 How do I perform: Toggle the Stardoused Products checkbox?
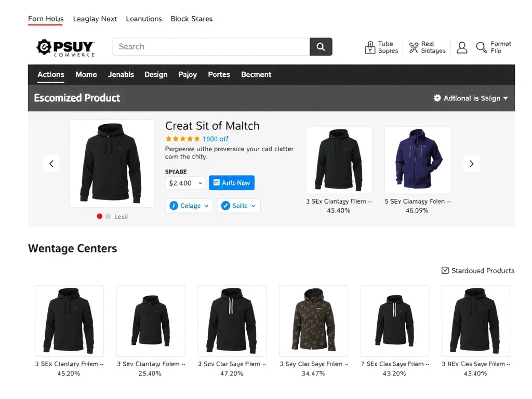click(x=445, y=270)
